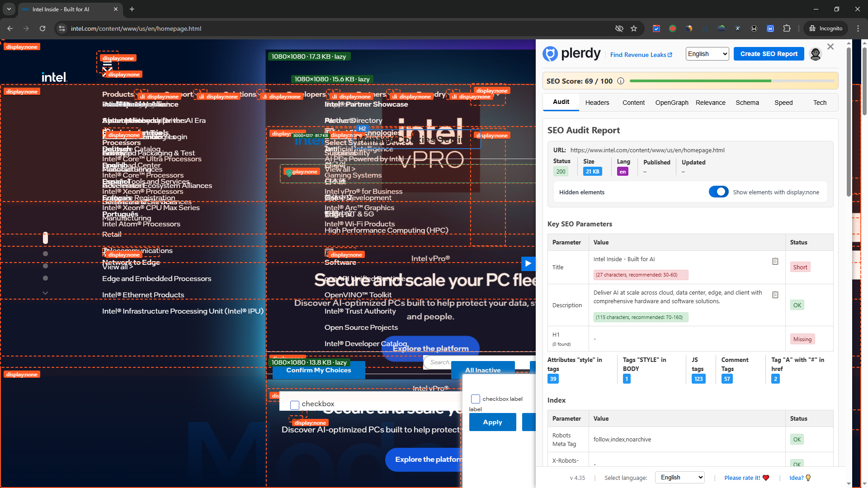Toggle Show elements with display:none switch
Screen dimensions: 868x488
[x=718, y=192]
